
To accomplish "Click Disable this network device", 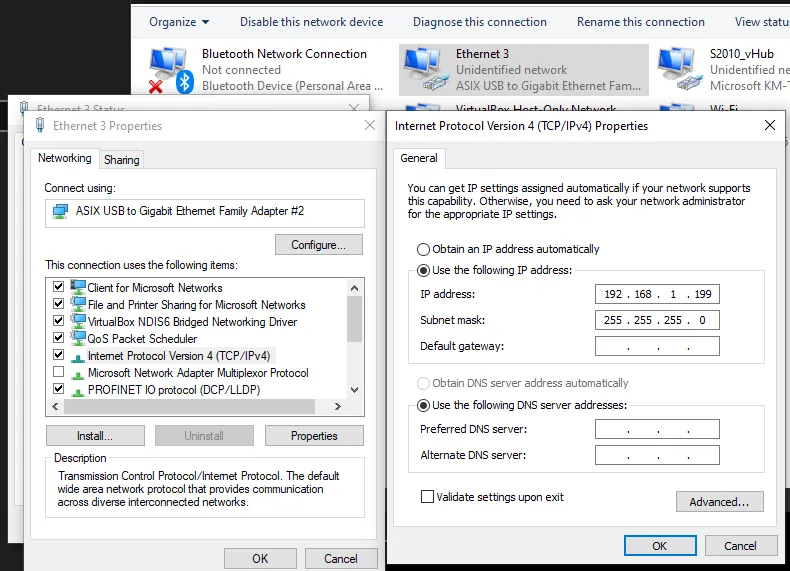I will pyautogui.click(x=311, y=22).
